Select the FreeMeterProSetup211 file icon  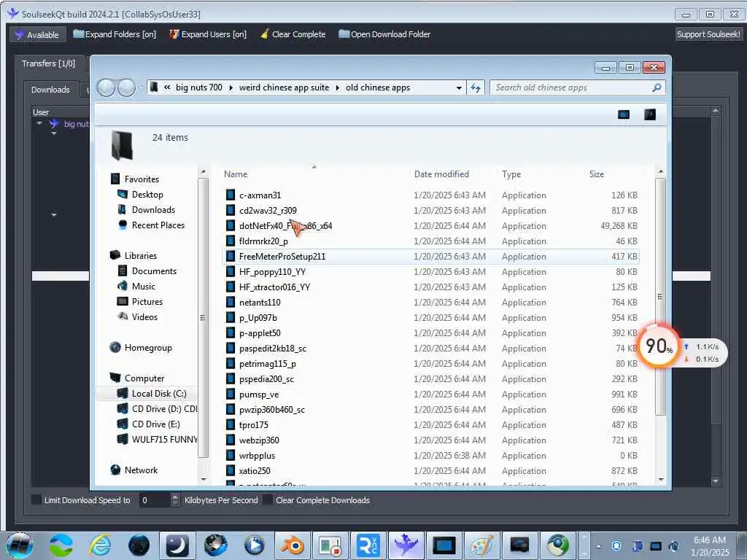pyautogui.click(x=231, y=256)
